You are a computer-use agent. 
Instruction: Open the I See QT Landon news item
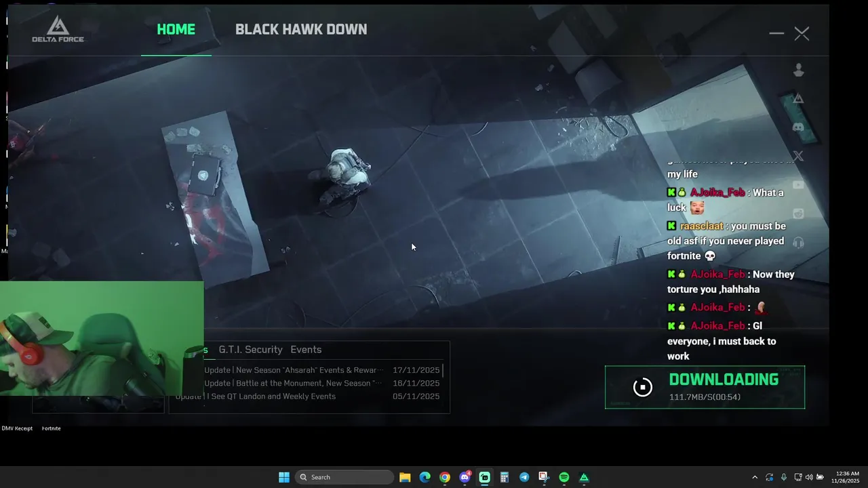256,396
